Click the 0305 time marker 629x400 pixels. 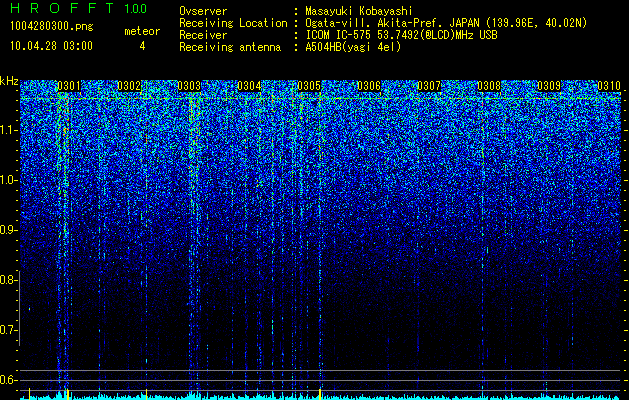tap(309, 86)
